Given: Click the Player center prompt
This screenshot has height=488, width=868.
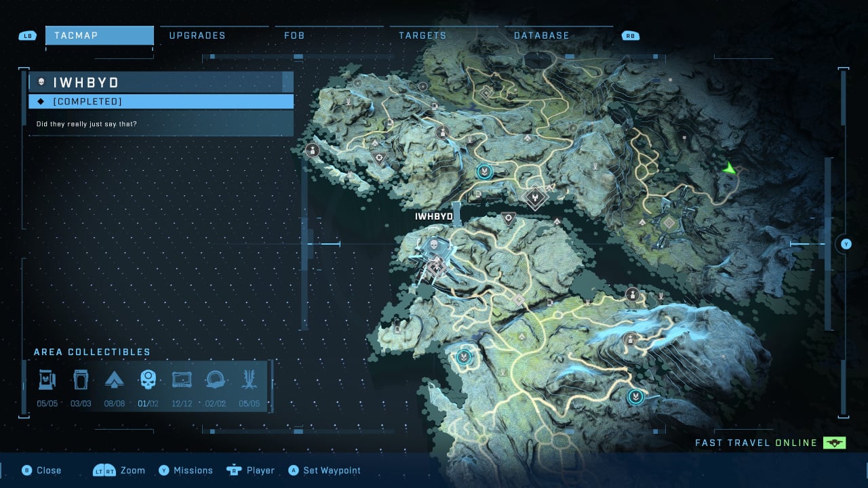Looking at the screenshot, I should 250,470.
